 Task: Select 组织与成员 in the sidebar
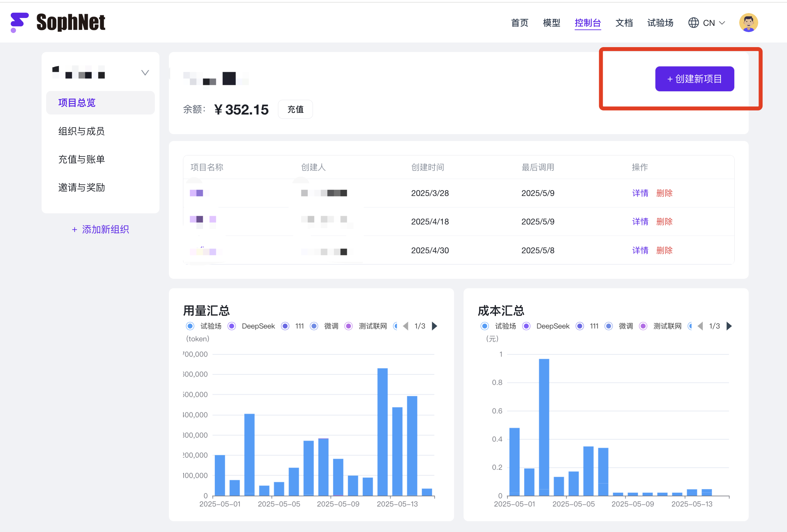(81, 131)
